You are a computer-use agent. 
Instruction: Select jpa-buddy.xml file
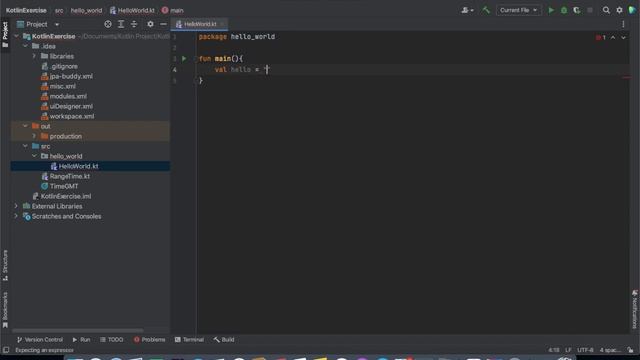click(71, 76)
